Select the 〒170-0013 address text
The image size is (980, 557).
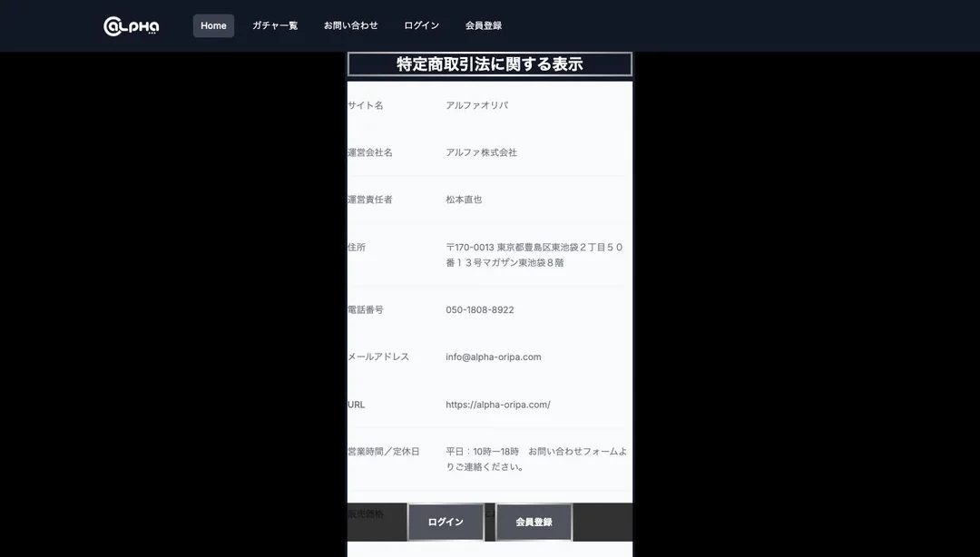tap(534, 255)
